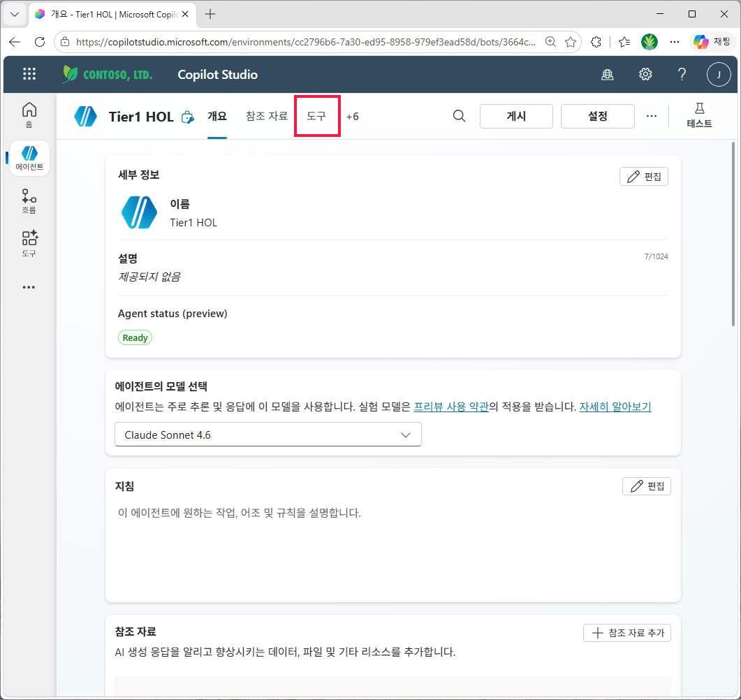The height and width of the screenshot is (700, 741).
Task: Click the browser zoom magnifier icon
Action: 550,42
